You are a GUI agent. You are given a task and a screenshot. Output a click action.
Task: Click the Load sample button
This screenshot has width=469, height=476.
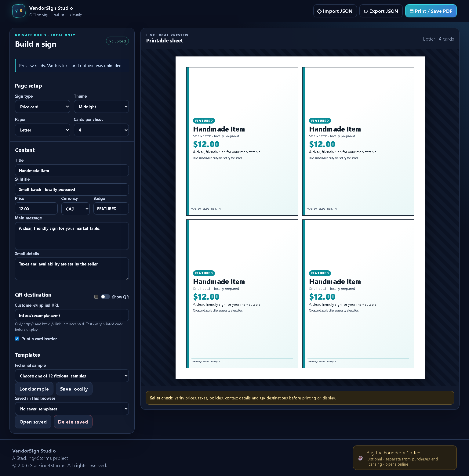click(34, 389)
